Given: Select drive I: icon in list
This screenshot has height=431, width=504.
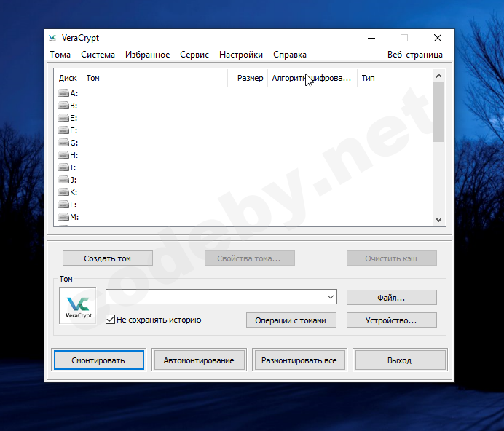Looking at the screenshot, I should coord(63,167).
